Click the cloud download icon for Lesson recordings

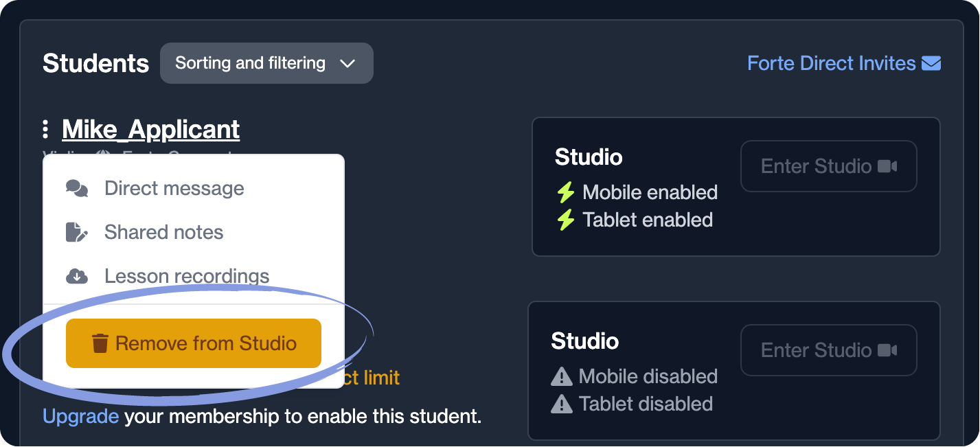(76, 276)
